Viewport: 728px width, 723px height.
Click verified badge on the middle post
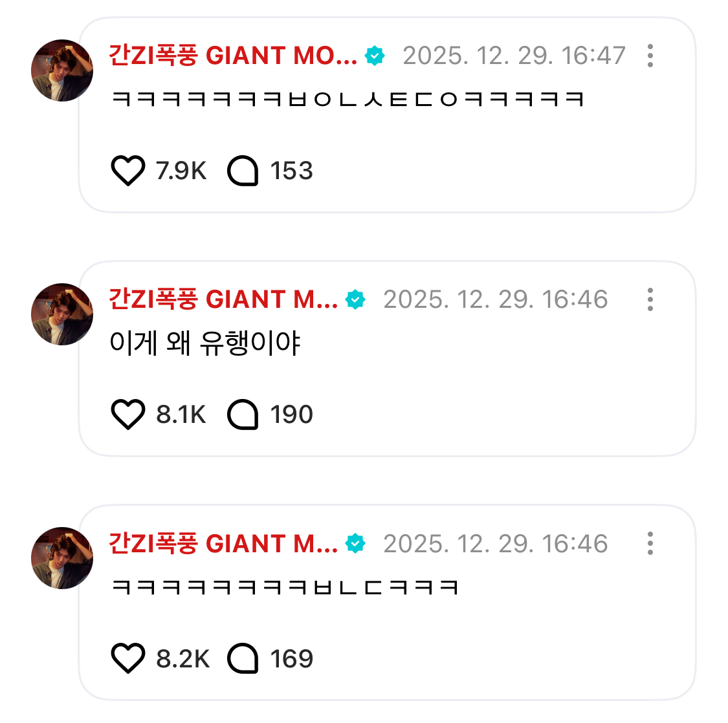pos(355,300)
